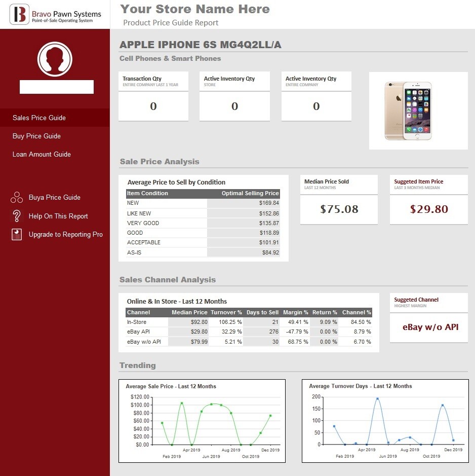Click the $75.08 Median Price Sold value
Screen dimensions: 475x476
(339, 209)
